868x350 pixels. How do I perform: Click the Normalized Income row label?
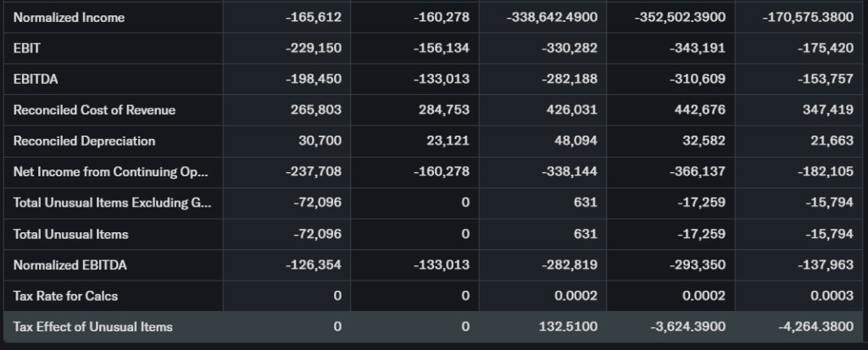point(69,18)
